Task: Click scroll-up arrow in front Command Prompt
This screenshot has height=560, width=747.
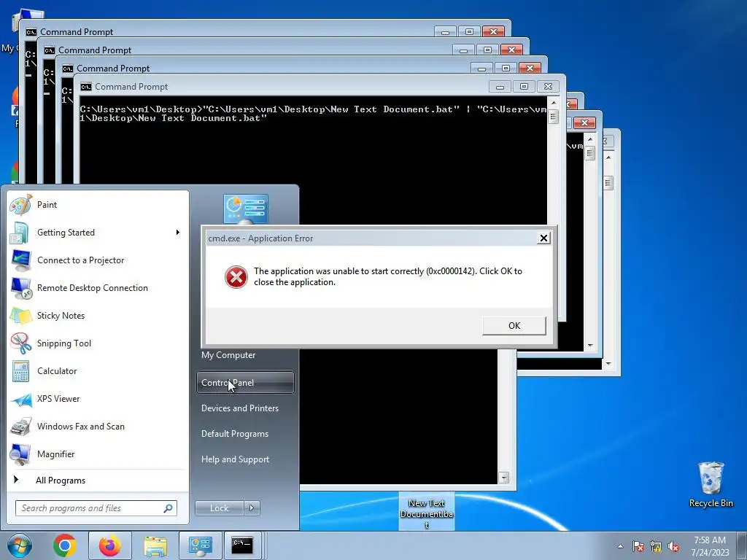Action: [553, 102]
